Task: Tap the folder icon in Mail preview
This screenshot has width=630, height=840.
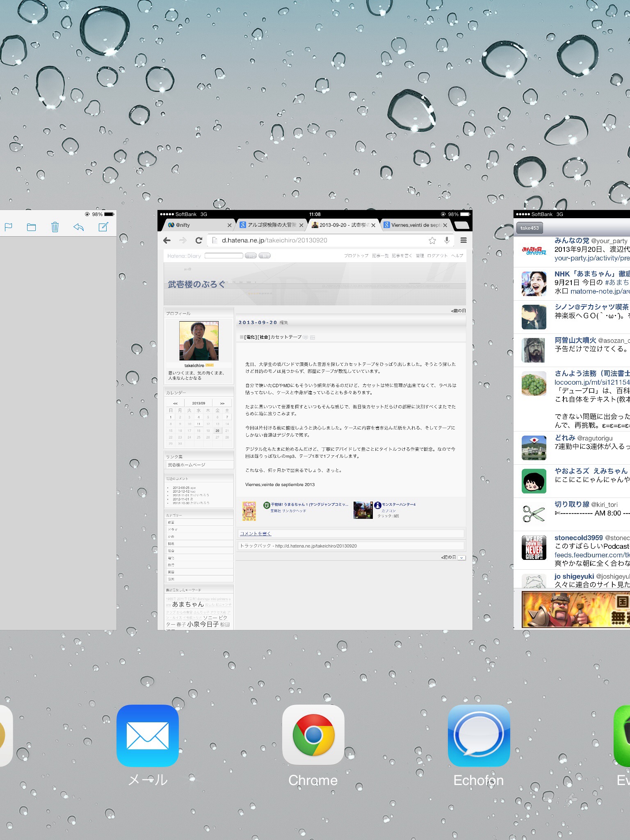Action: point(31,227)
